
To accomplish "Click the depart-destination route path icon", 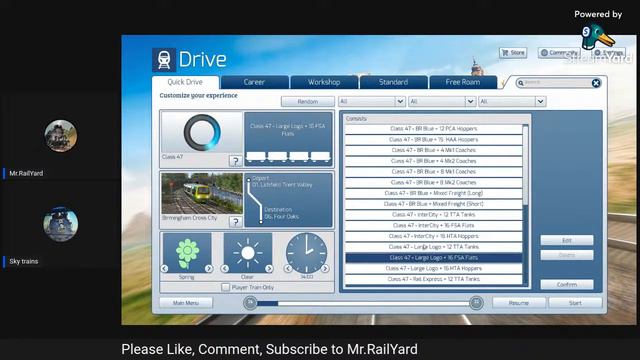I will pyautogui.click(x=254, y=200).
